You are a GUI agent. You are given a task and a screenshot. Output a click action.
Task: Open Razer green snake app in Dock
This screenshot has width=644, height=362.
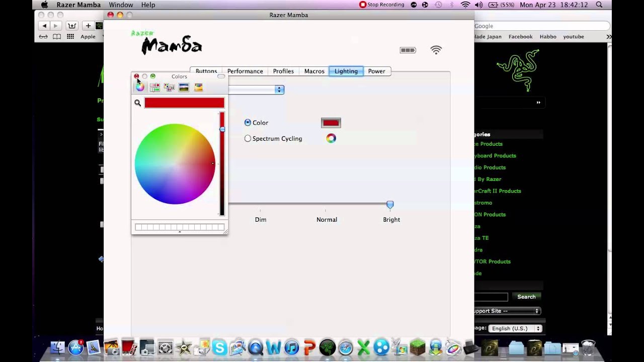click(x=328, y=347)
